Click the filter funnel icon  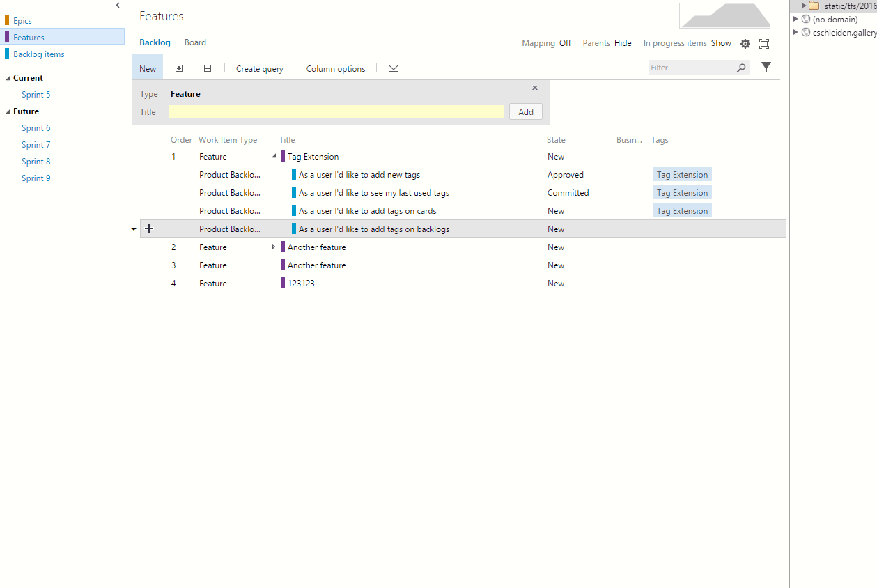(x=766, y=67)
